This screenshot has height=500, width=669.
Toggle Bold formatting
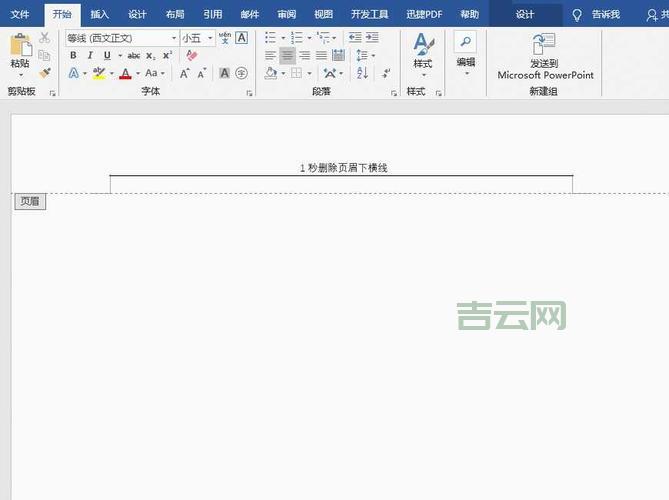tap(73, 55)
